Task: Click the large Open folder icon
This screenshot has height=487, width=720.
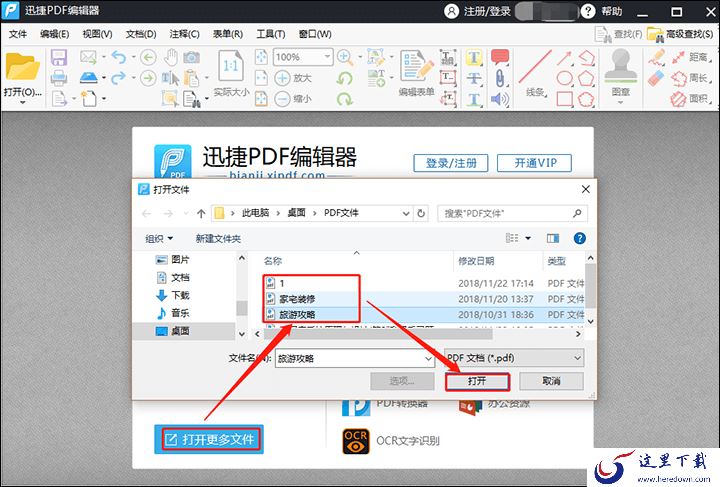Action: tap(22, 67)
